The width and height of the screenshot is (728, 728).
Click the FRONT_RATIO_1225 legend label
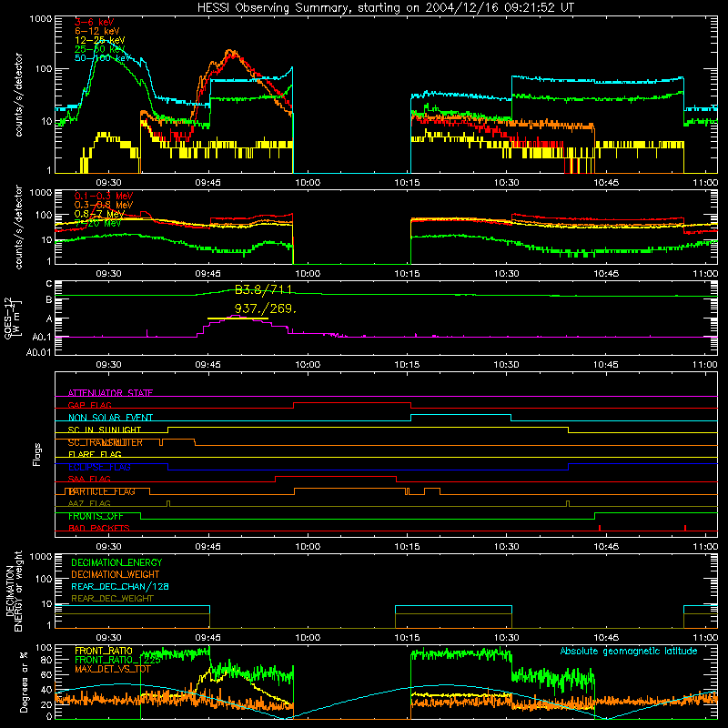tap(117, 660)
